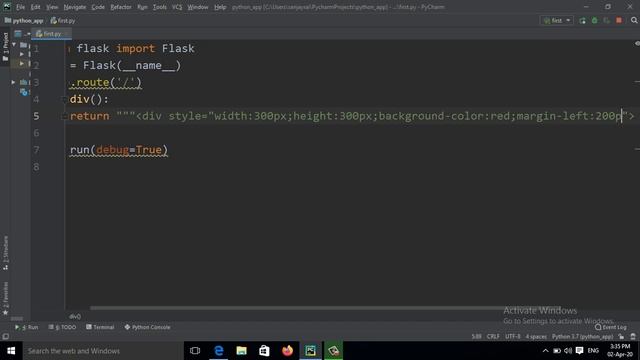
Task: Select the first.py editor tab
Action: coord(52,34)
